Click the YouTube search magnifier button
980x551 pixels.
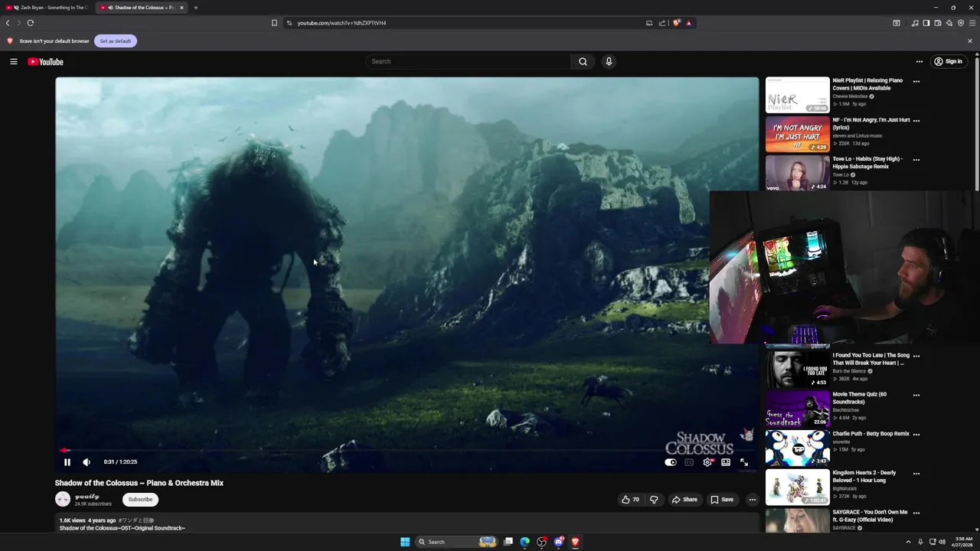tap(583, 61)
